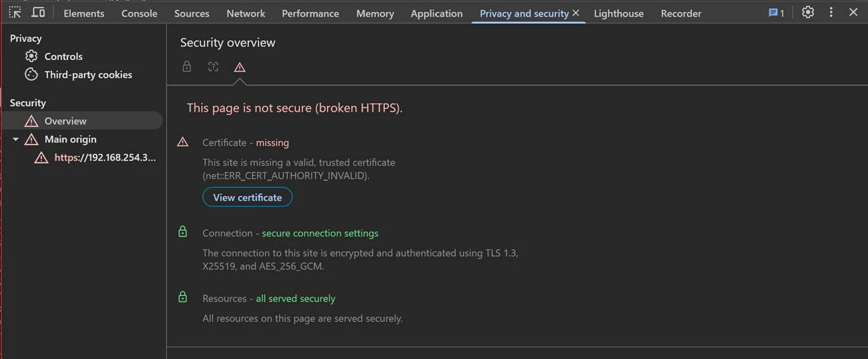Open the Lighthouse tab
Viewport: 868px width, 359px height.
619,13
